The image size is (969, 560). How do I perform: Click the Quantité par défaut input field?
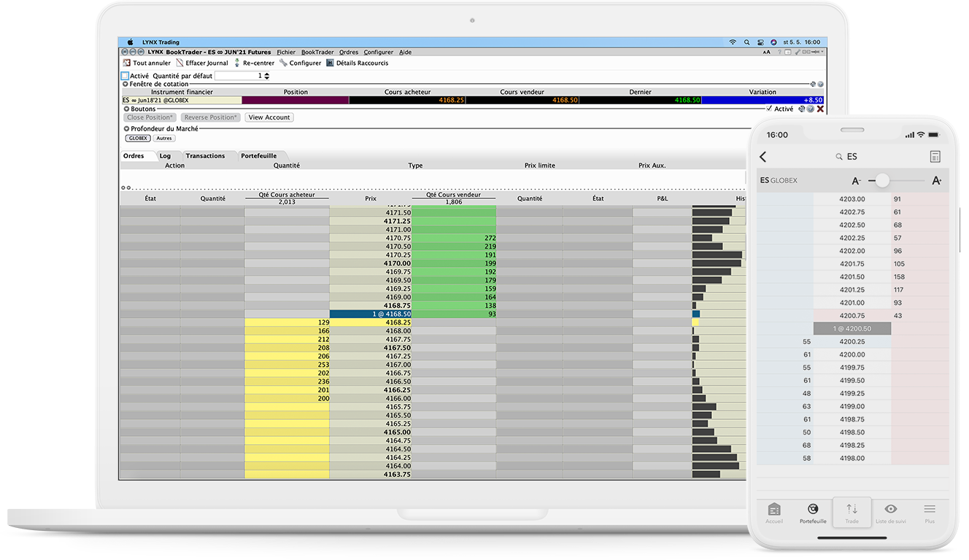click(x=239, y=76)
